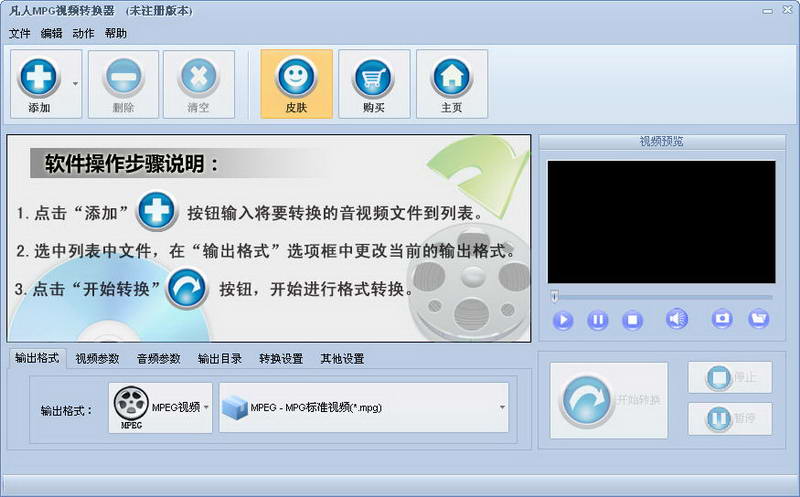Switch to the 其他设置 tab
The height and width of the screenshot is (497, 800).
[x=342, y=359]
